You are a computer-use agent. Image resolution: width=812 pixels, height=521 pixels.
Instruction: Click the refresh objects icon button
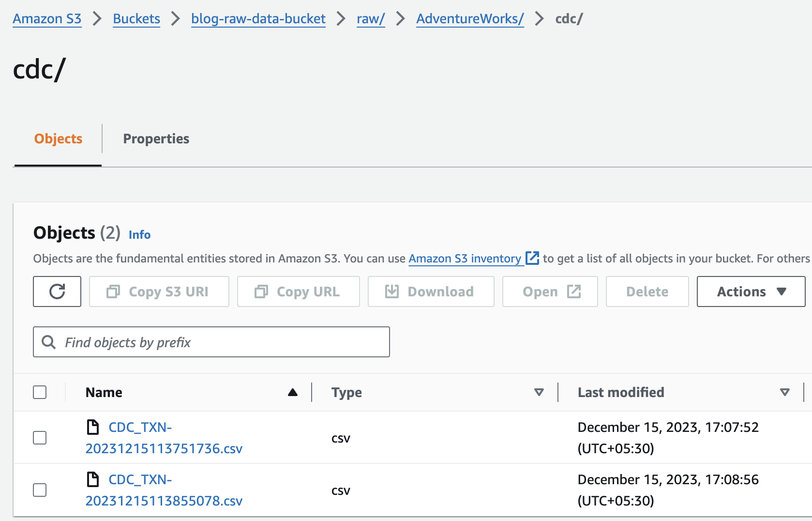pyautogui.click(x=57, y=291)
